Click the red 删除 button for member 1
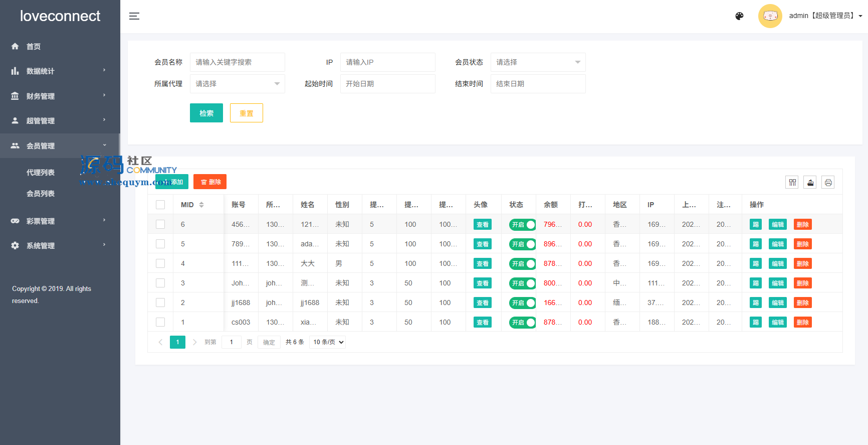The image size is (868, 445). (x=802, y=322)
